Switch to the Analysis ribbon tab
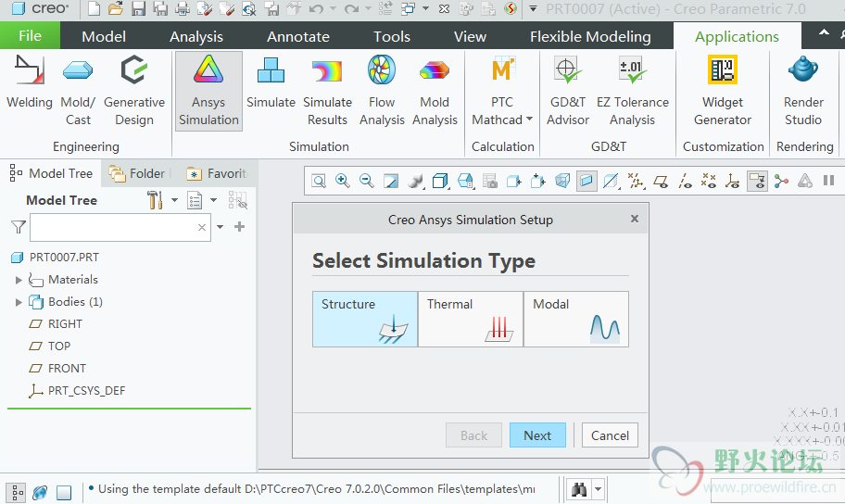845x504 pixels. (x=196, y=36)
